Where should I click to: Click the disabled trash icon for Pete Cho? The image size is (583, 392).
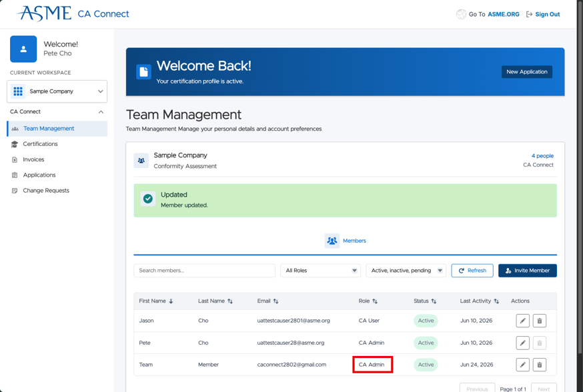[x=540, y=343]
